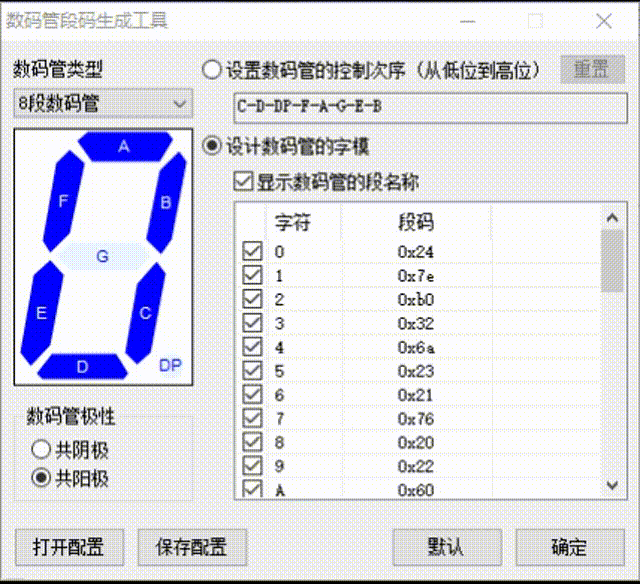This screenshot has height=584, width=640.
Task: Toggle segment A on the display
Action: (124, 146)
